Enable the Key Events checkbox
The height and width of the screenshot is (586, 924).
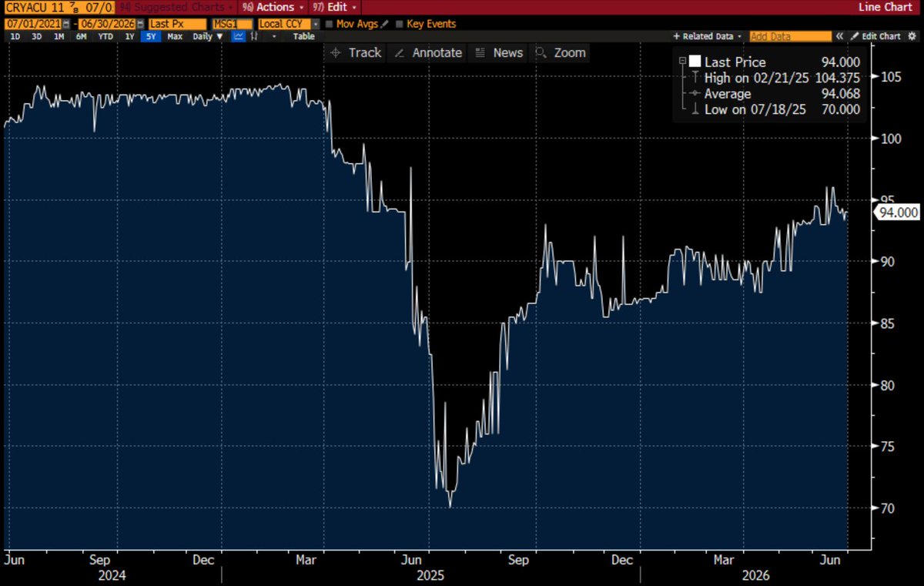399,24
